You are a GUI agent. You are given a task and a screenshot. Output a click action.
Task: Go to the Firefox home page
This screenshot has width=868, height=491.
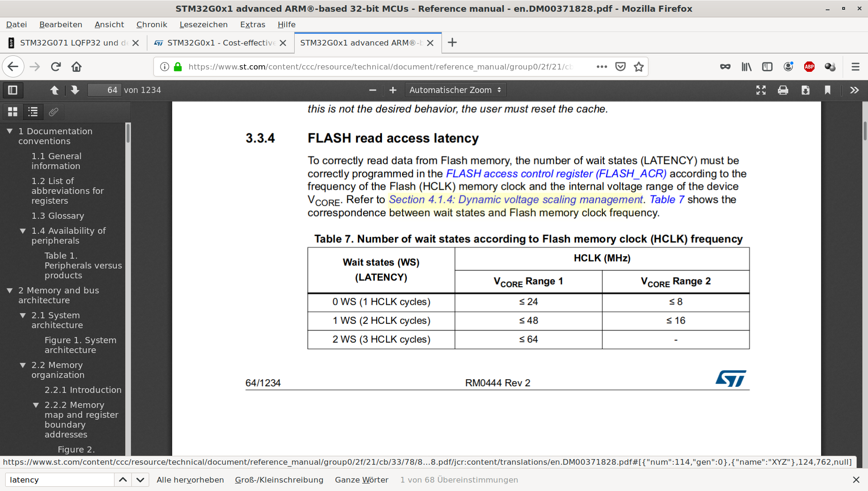[x=76, y=67]
